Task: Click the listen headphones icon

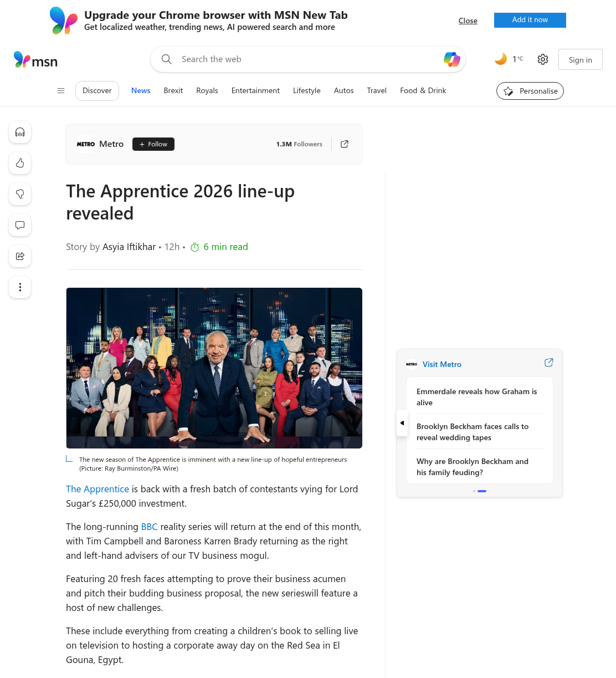Action: click(x=20, y=132)
